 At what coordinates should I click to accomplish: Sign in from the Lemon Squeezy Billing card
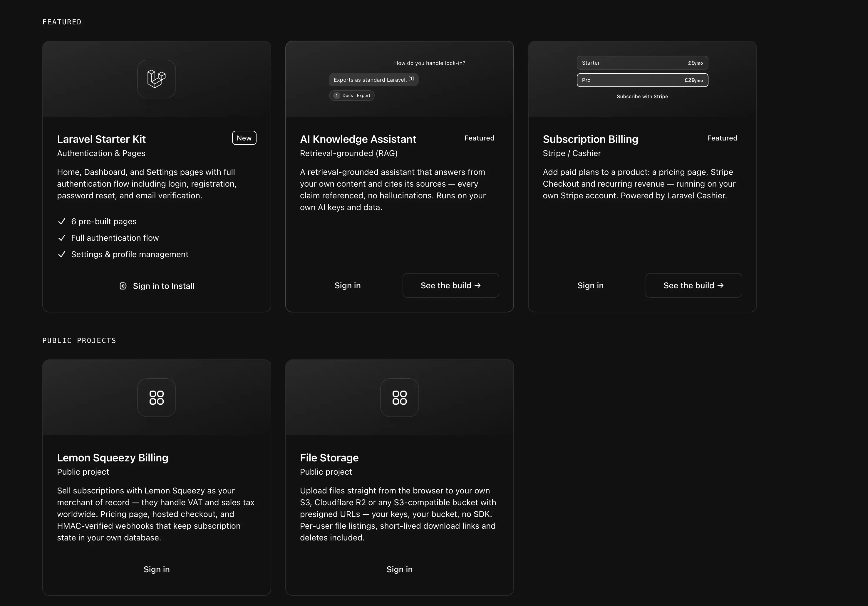(x=157, y=569)
